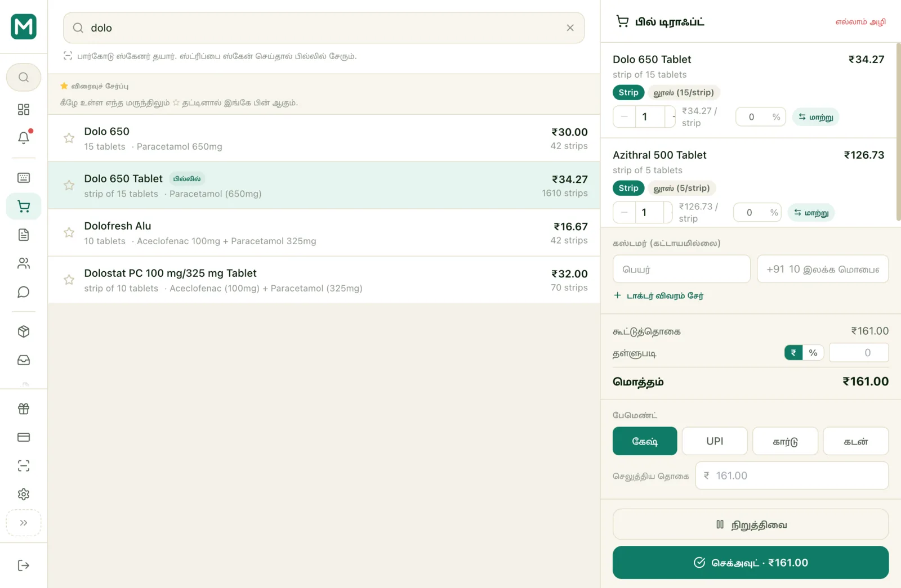Open the document icon in sidebar
Viewport: 901px width, 588px height.
coord(24,235)
